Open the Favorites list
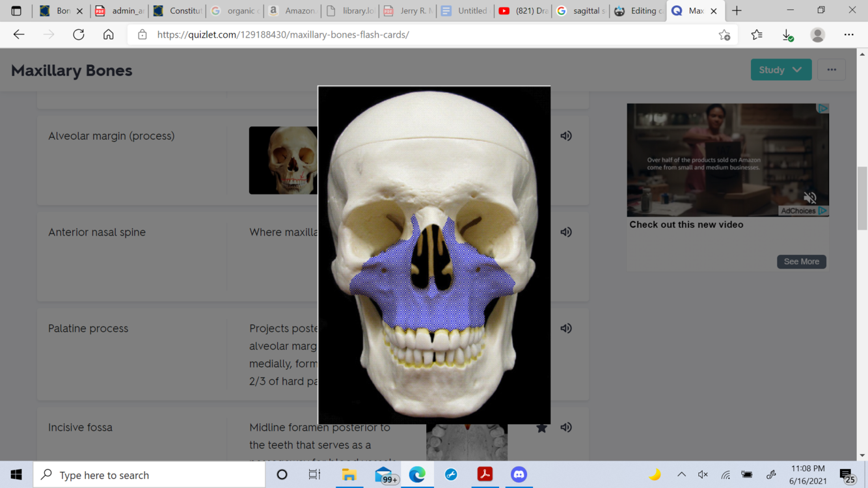 pos(757,34)
